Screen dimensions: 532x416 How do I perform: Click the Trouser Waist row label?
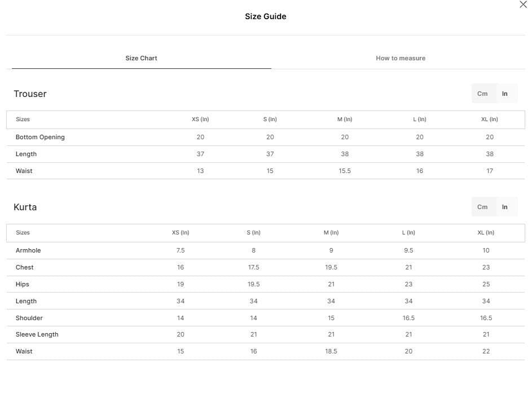24,171
